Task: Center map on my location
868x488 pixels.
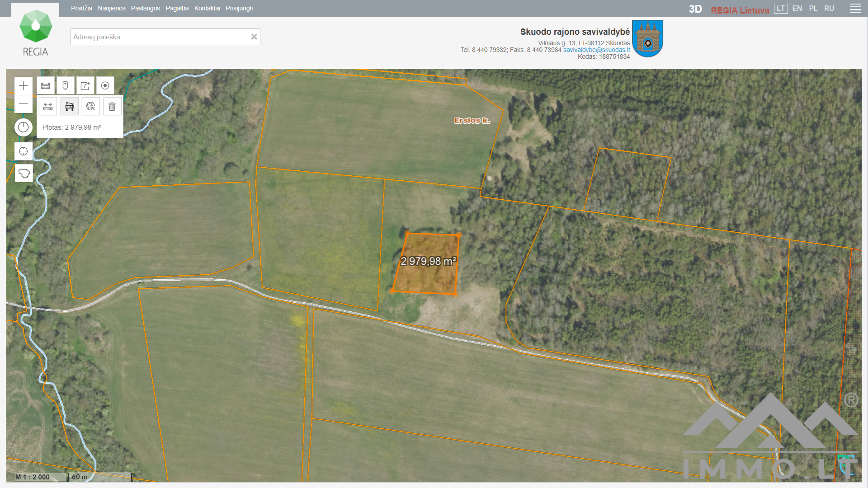Action: pyautogui.click(x=24, y=151)
